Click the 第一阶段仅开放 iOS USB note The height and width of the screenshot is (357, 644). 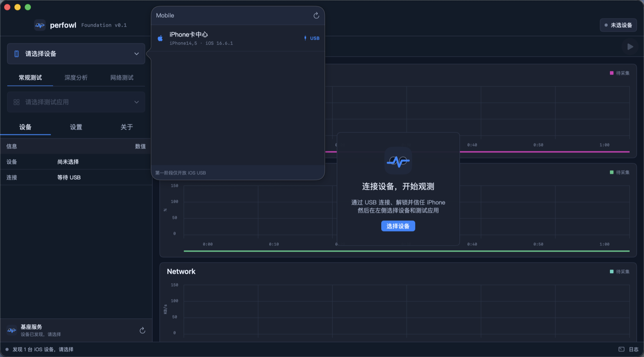pyautogui.click(x=180, y=173)
